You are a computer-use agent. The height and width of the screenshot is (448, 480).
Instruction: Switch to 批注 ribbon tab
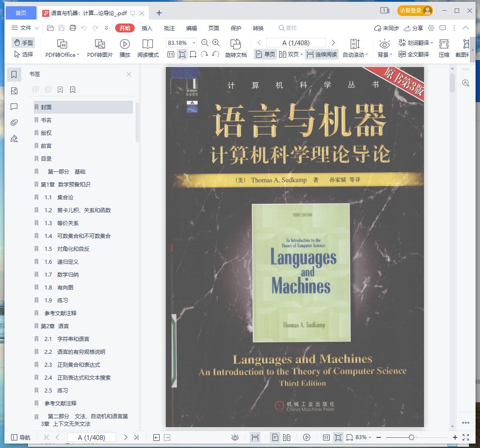(x=169, y=28)
